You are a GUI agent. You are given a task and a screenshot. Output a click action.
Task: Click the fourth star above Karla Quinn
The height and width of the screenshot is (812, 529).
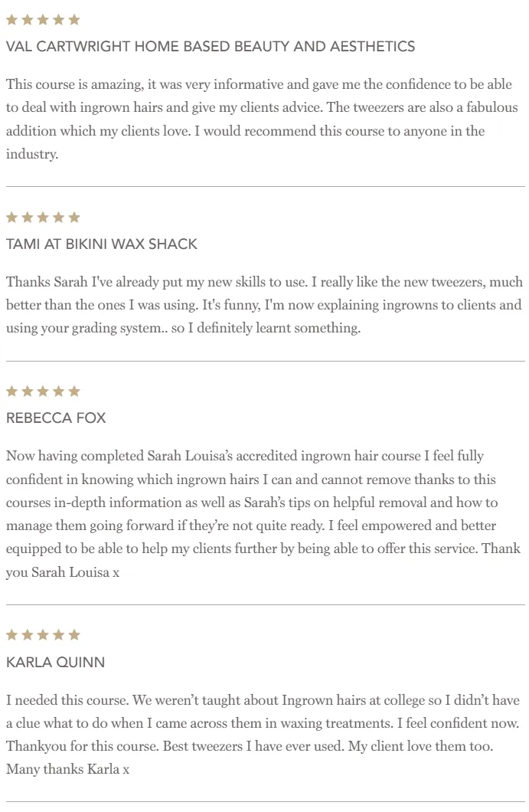[x=58, y=634]
